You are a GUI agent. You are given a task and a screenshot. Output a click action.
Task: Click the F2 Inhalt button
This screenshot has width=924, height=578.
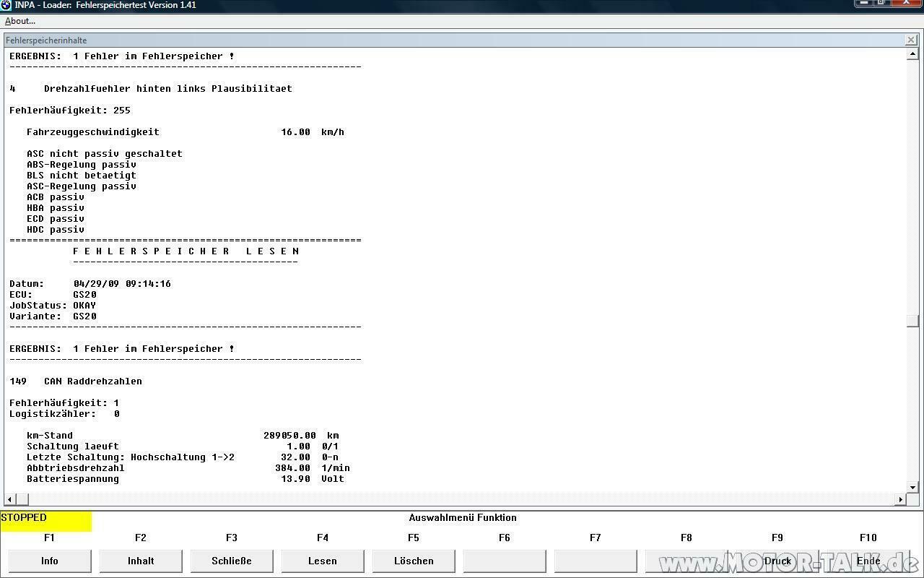141,561
